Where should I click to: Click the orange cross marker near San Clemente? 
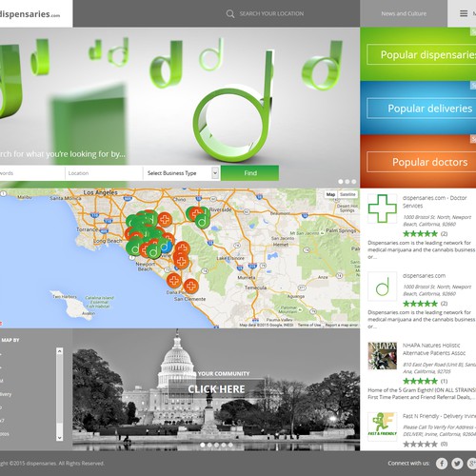pos(191,286)
